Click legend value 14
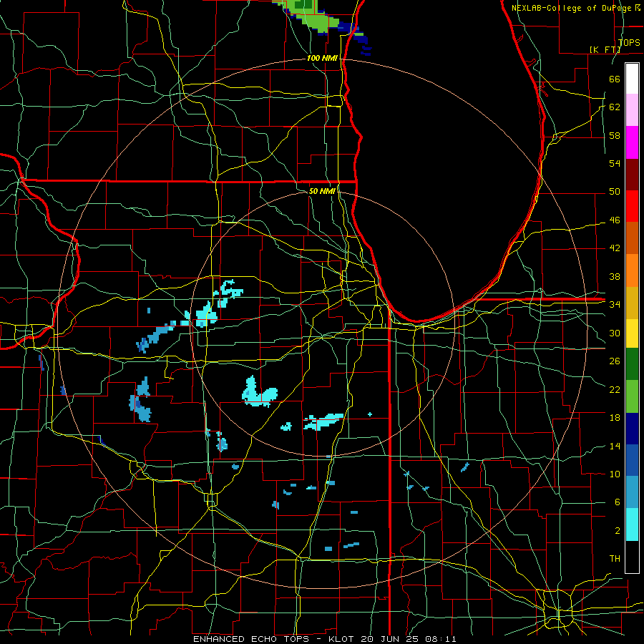 click(615, 446)
